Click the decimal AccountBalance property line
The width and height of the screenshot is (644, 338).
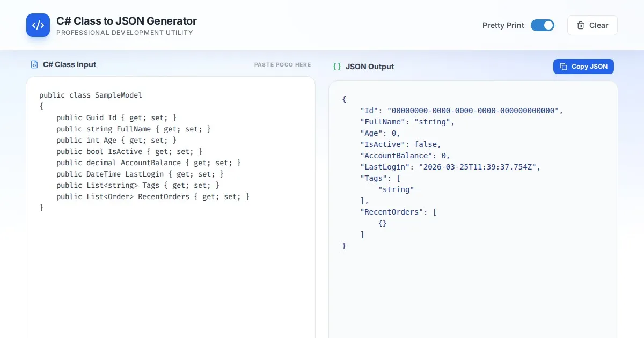tap(148, 163)
